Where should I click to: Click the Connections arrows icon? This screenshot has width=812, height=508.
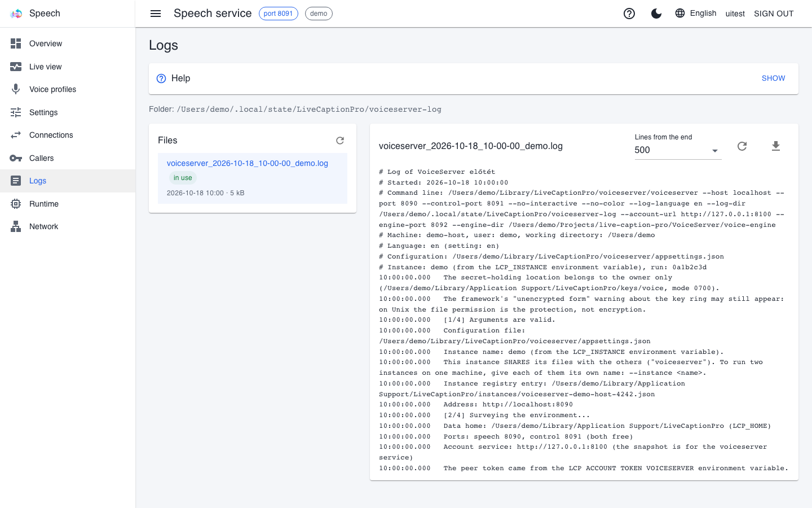[16, 135]
